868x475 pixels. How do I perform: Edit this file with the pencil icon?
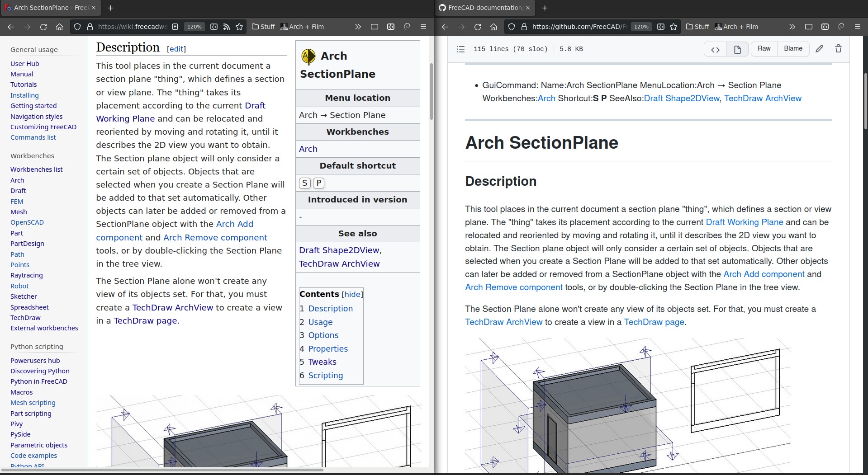coord(819,49)
